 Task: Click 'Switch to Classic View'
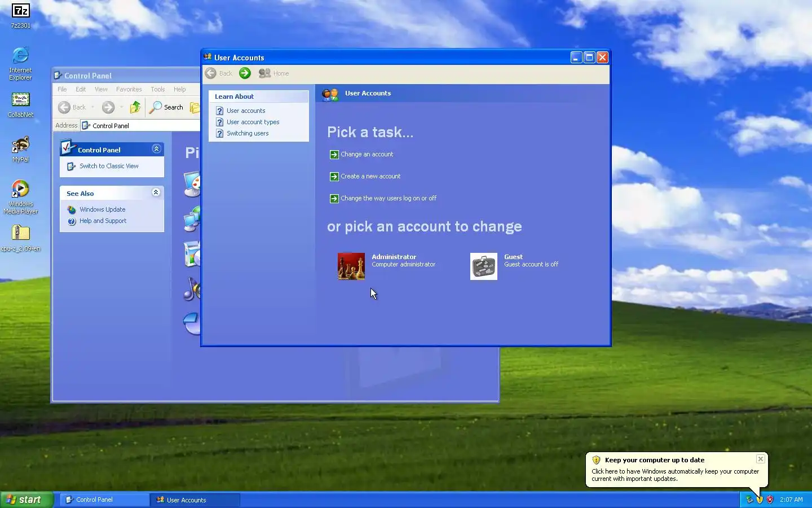(x=109, y=166)
